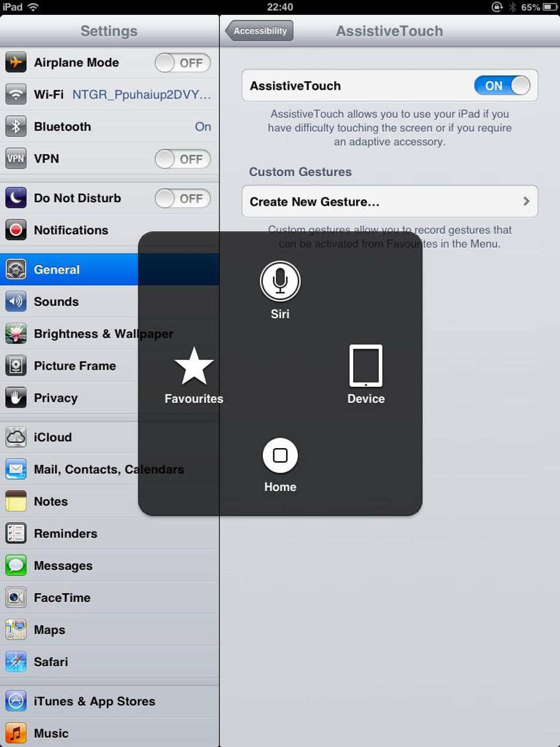Tap the Device icon in the overlay
Image resolution: width=560 pixels, height=747 pixels.
point(366,366)
